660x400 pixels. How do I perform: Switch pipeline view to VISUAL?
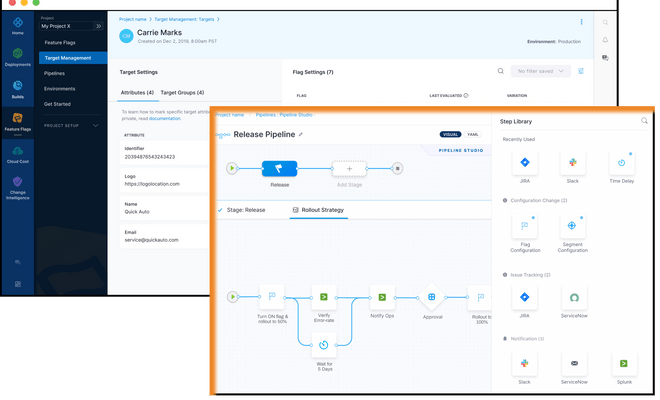click(451, 134)
